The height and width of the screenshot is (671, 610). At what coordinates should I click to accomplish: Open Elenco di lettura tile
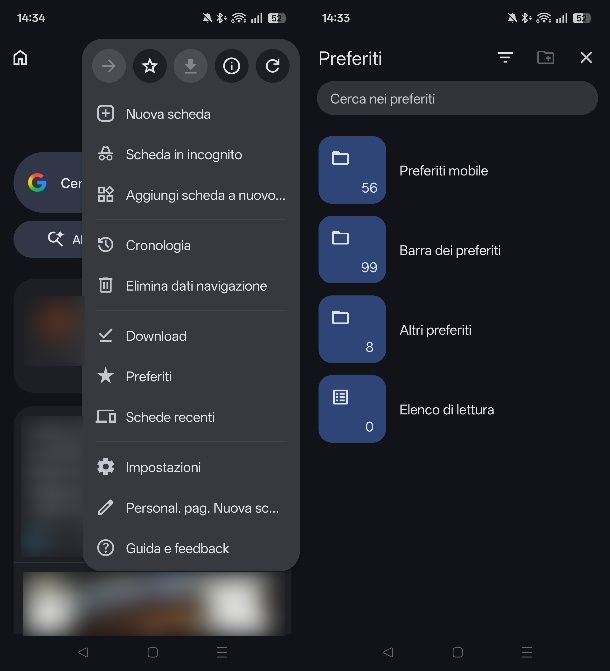[352, 409]
